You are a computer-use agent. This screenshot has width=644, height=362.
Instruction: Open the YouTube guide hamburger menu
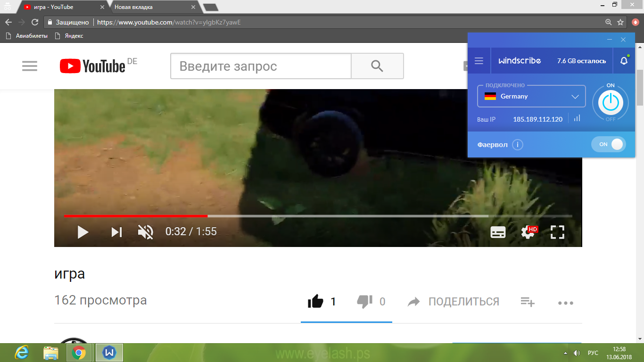(30, 66)
